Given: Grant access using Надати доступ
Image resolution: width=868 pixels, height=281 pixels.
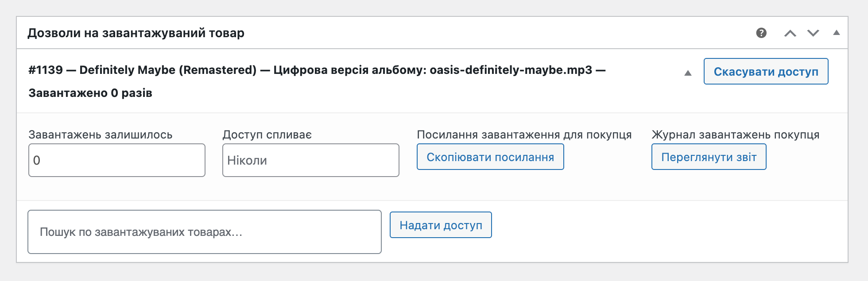Looking at the screenshot, I should pos(441,225).
